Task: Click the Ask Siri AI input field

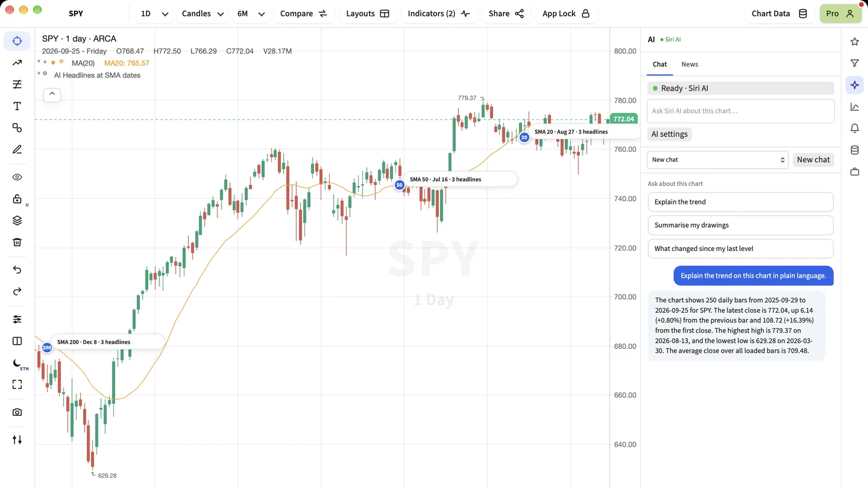Action: [x=741, y=111]
